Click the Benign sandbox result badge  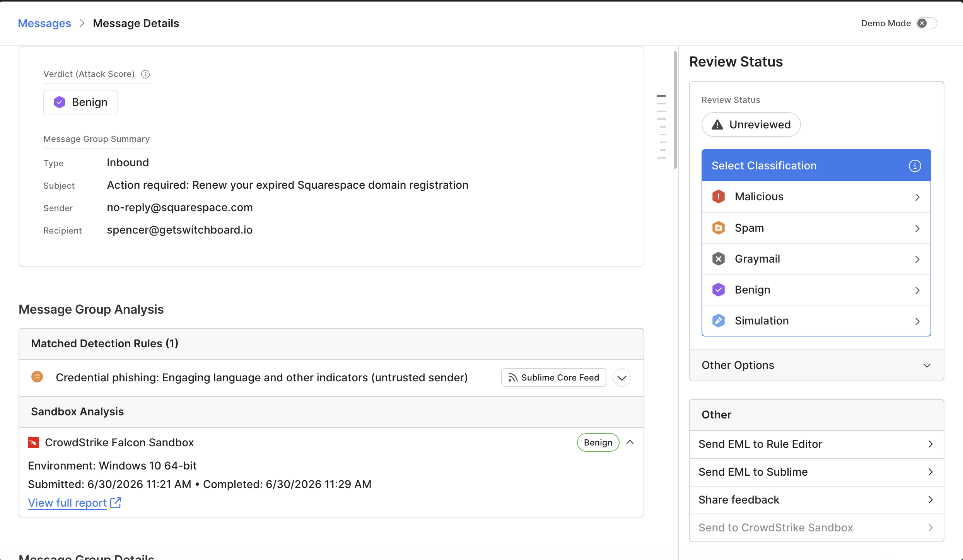tap(598, 442)
